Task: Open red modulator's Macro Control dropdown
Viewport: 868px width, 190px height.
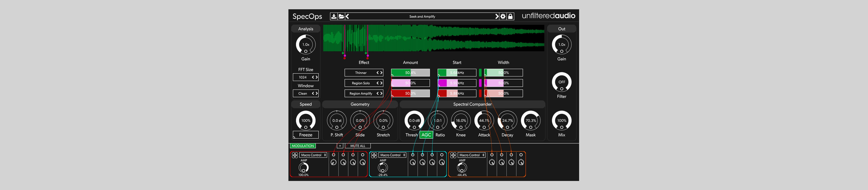Action: pos(313,155)
